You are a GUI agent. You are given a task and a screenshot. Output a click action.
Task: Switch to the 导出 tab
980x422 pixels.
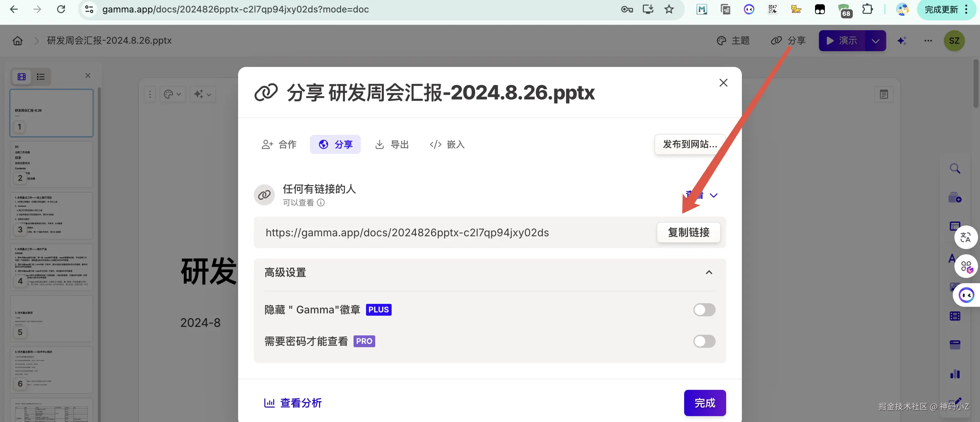pos(392,145)
